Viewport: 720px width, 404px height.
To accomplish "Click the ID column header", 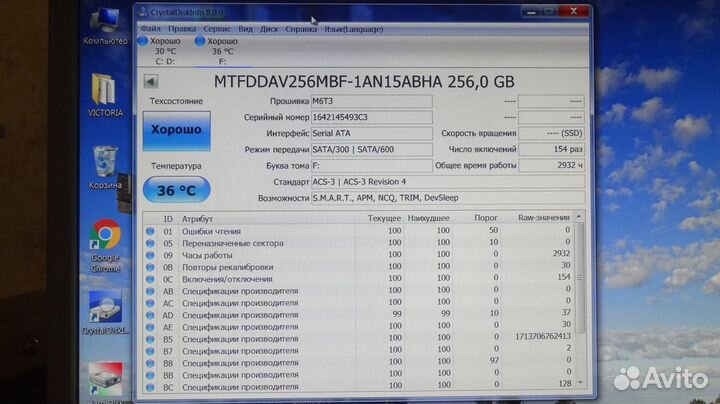I will click(168, 219).
